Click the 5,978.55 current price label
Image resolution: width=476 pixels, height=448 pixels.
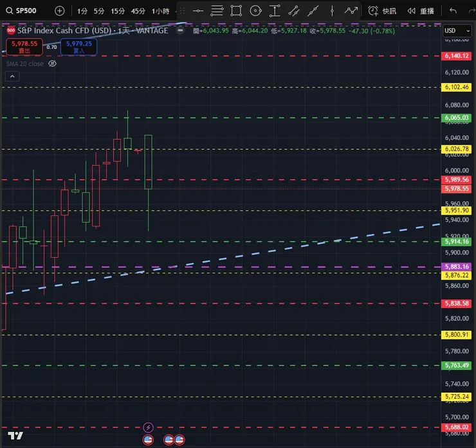point(456,189)
